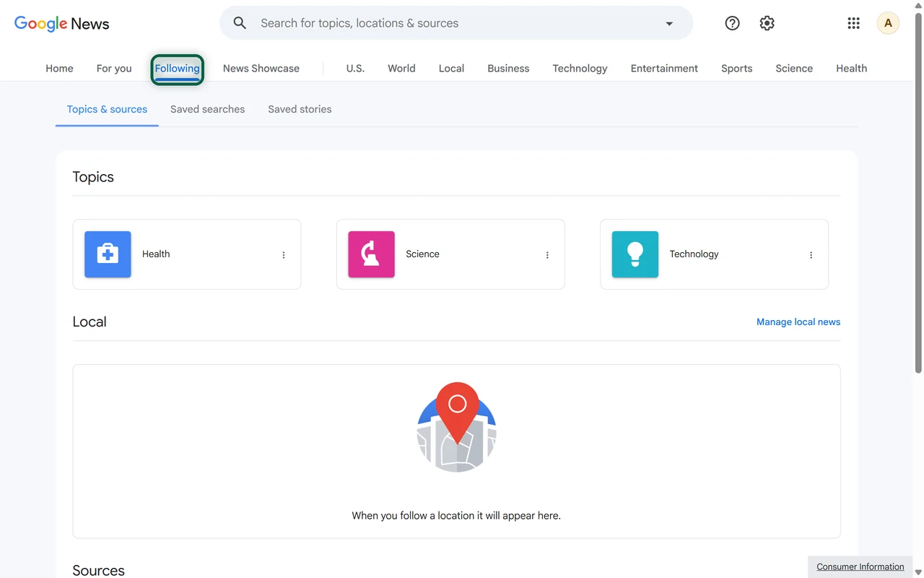Image resolution: width=924 pixels, height=578 pixels.
Task: Open more options for Health topic
Action: point(284,255)
